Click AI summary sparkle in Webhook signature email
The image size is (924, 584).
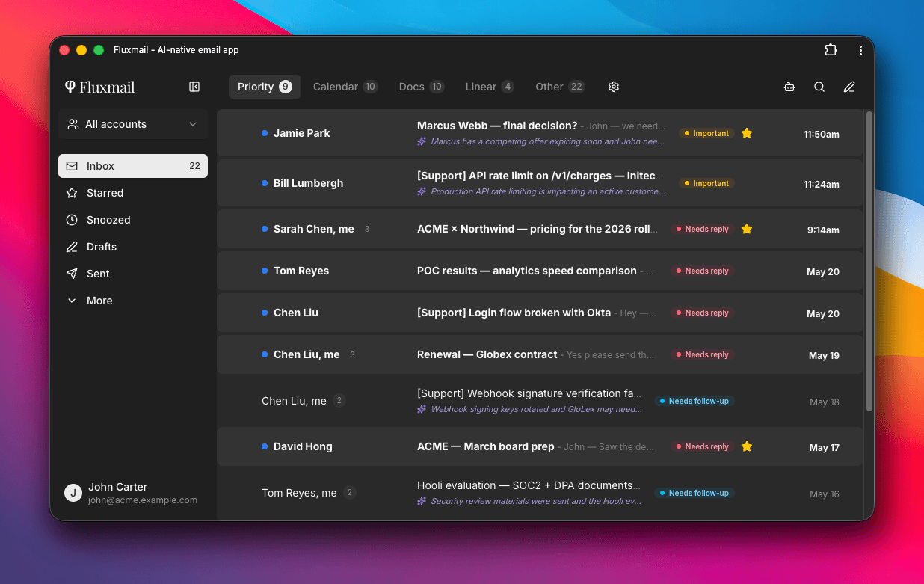tap(422, 409)
